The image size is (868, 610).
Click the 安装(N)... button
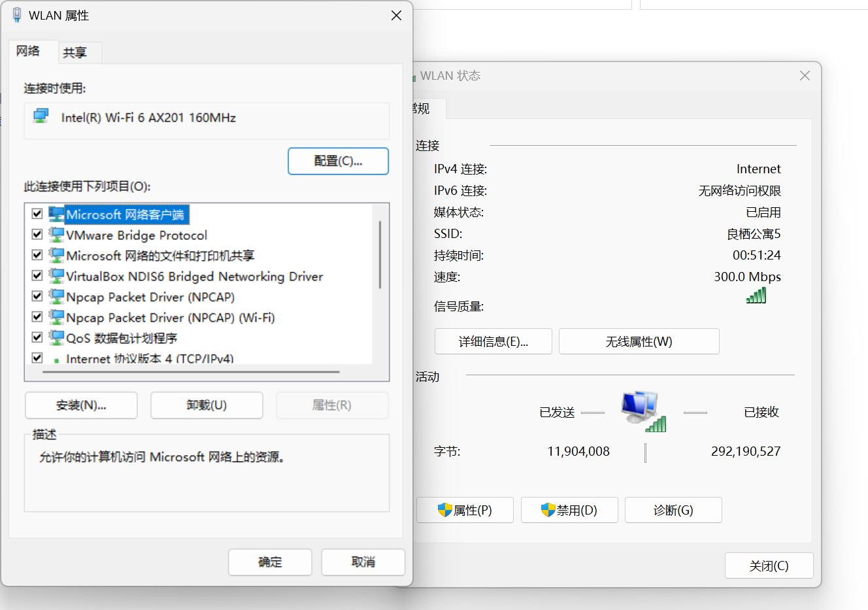81,405
